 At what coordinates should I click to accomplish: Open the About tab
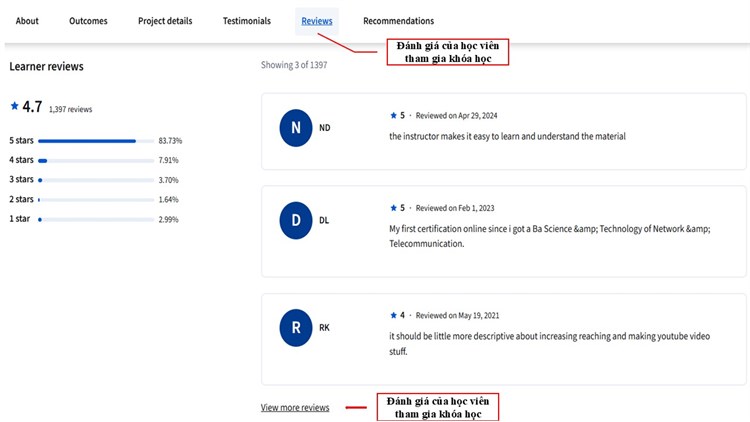pos(27,21)
